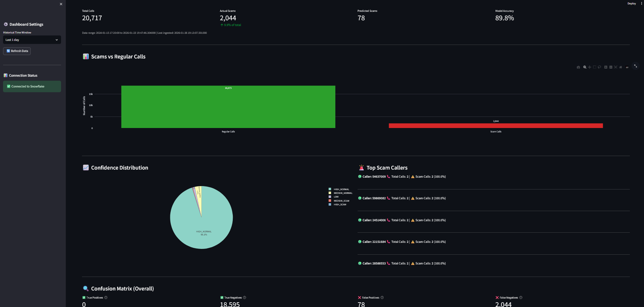Click Autoscale icon in chart toolbar
The width and height of the screenshot is (644, 307).
(x=616, y=67)
